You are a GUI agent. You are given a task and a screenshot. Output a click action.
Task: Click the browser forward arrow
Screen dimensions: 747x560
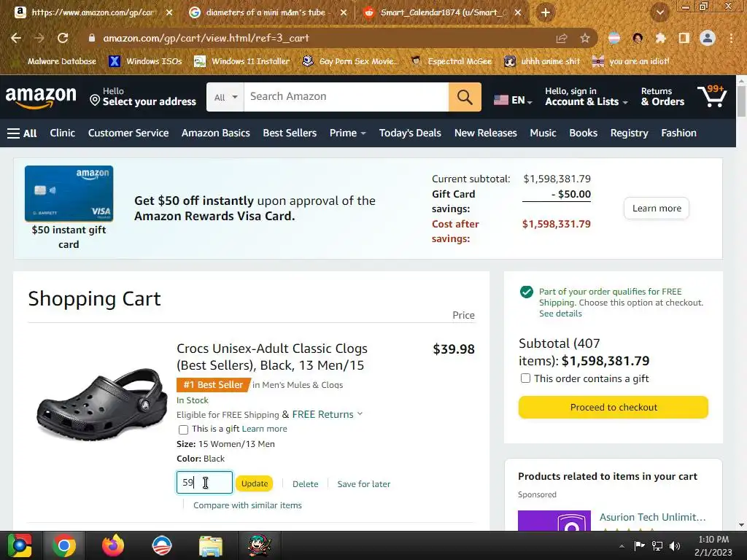coord(39,38)
